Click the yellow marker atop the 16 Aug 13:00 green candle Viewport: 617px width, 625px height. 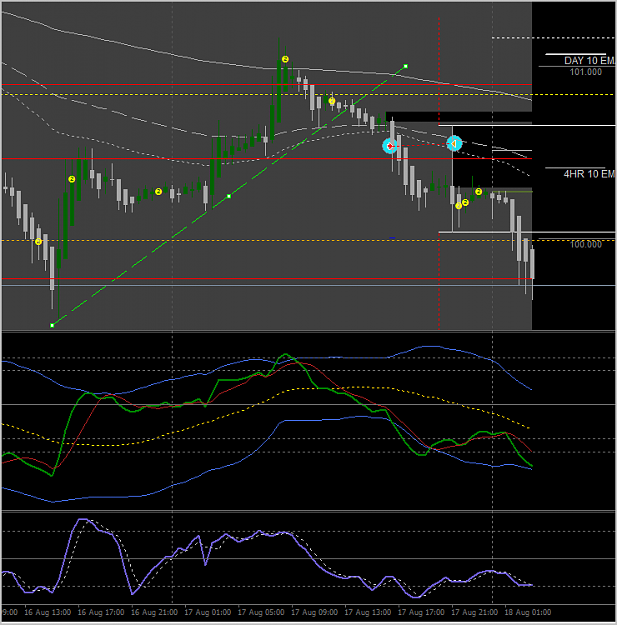[72, 179]
